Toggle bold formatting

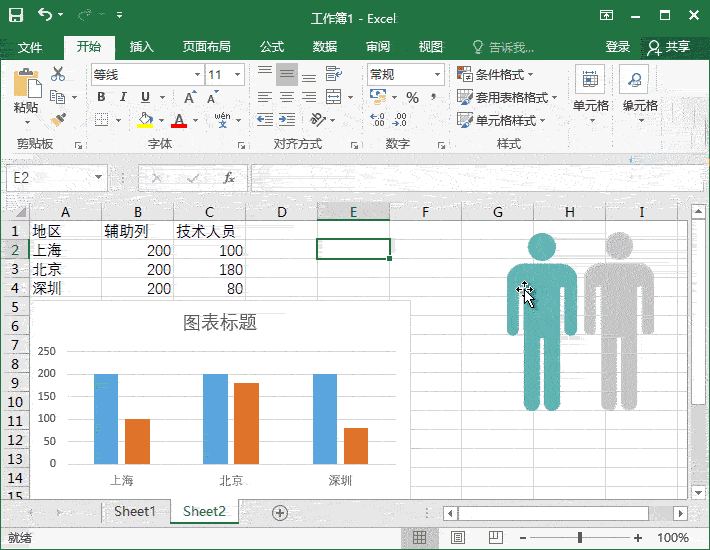101,97
